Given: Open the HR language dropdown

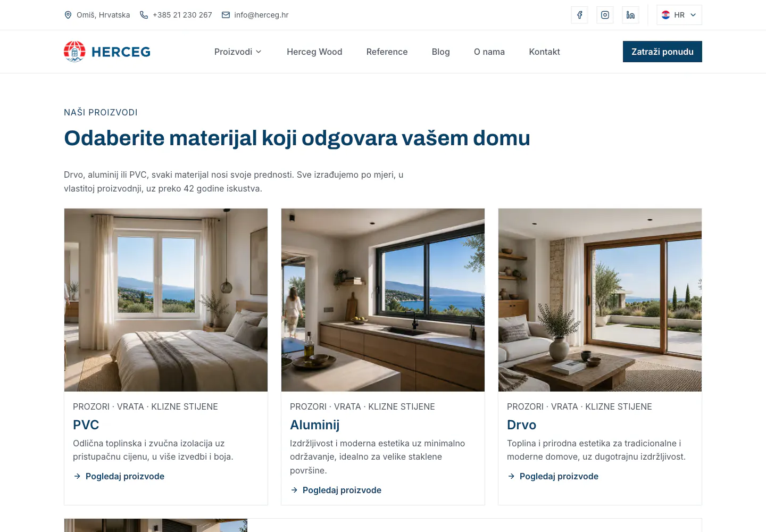Looking at the screenshot, I should click(679, 15).
